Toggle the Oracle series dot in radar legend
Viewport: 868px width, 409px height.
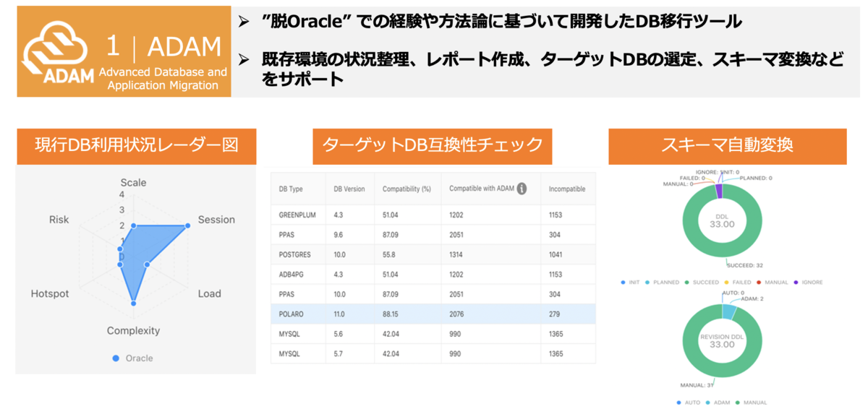115,358
